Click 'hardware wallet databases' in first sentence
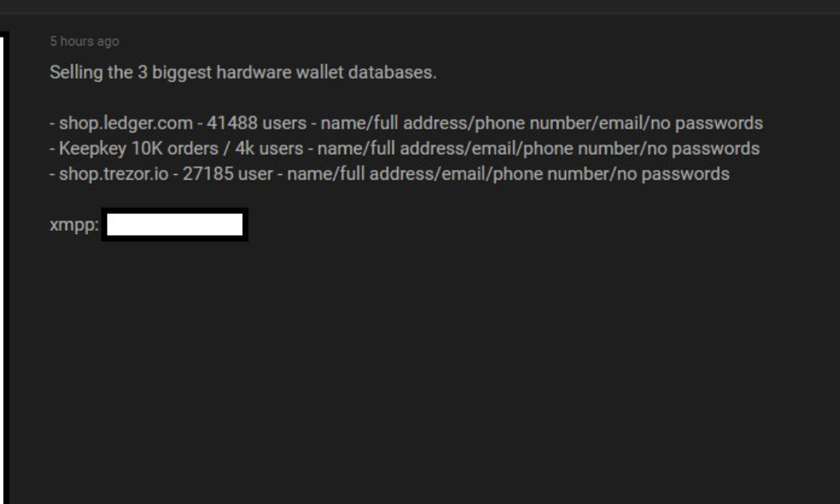This screenshot has height=504, width=840. pyautogui.click(x=326, y=73)
